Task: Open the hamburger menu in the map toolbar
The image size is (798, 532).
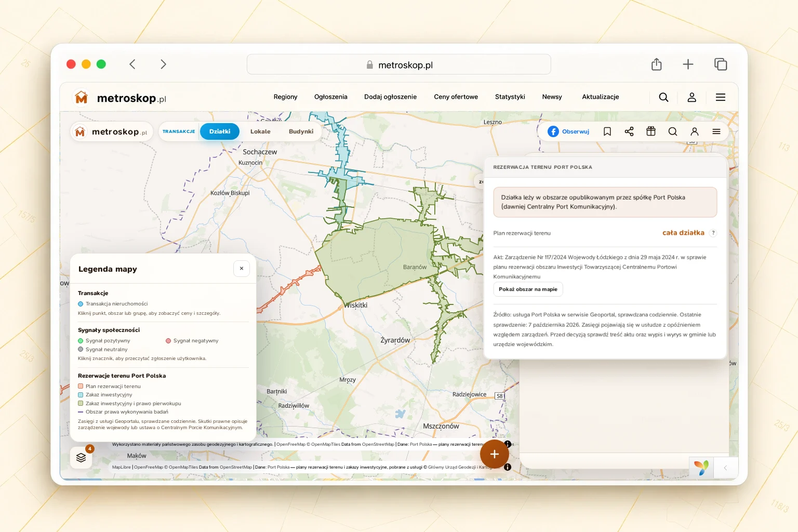Action: click(716, 131)
